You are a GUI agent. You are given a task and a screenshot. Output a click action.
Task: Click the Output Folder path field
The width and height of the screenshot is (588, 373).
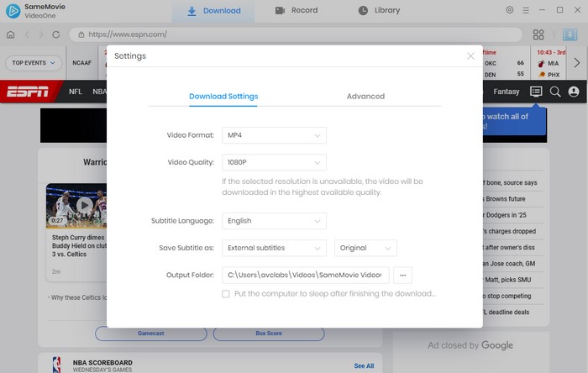click(x=306, y=276)
